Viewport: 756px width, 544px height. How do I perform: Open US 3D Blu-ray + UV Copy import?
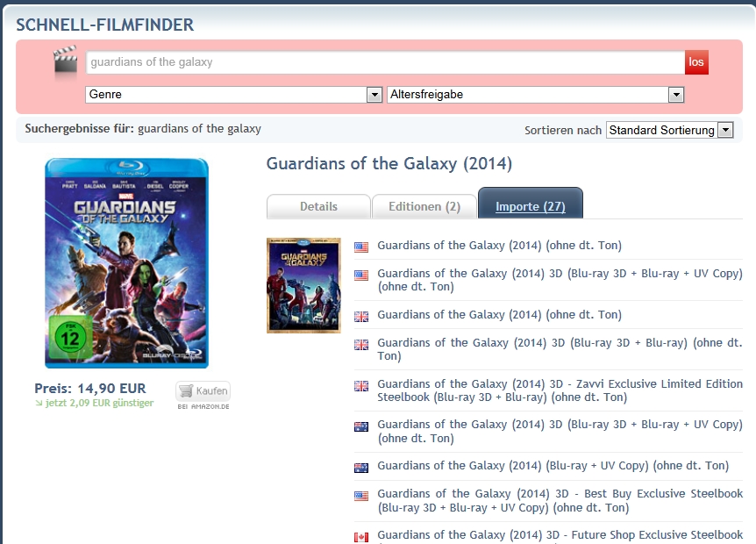point(560,280)
